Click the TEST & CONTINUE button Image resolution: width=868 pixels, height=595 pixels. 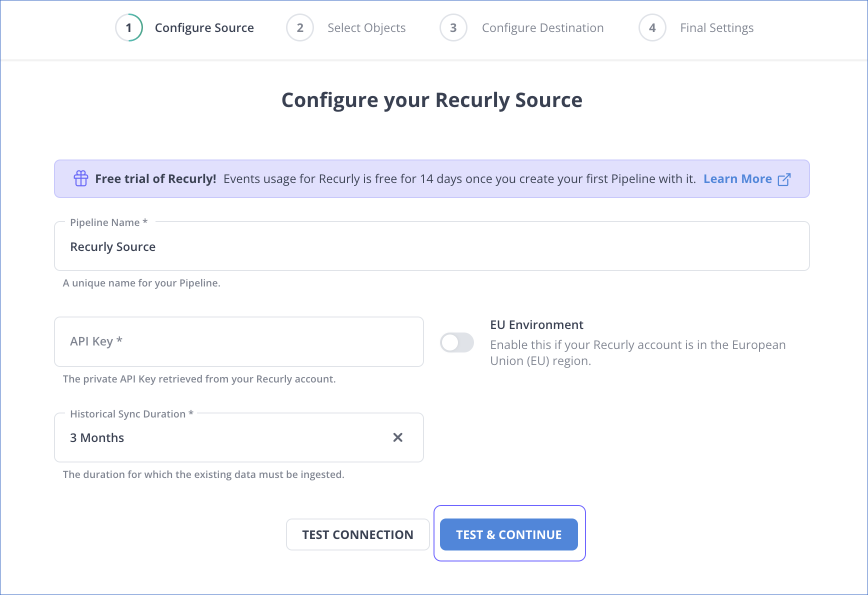coord(509,534)
